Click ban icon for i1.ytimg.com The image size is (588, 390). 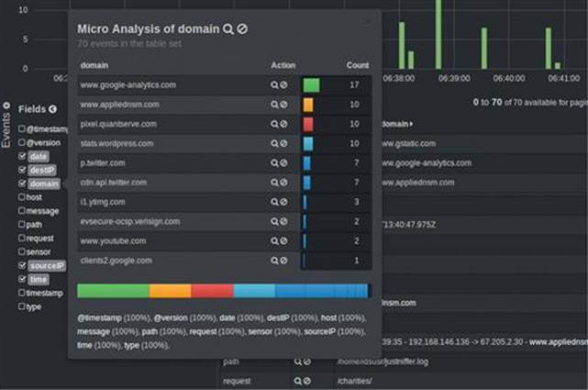click(x=283, y=202)
